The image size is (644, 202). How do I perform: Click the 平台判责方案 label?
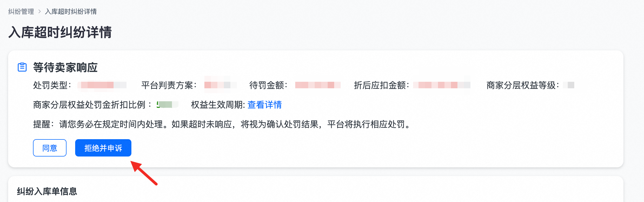click(x=169, y=85)
